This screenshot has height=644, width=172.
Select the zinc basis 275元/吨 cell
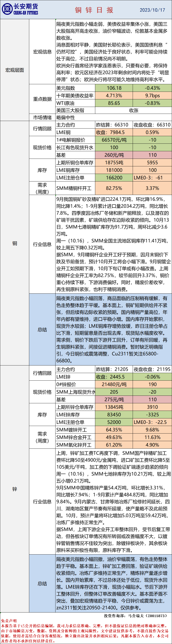[114, 399]
